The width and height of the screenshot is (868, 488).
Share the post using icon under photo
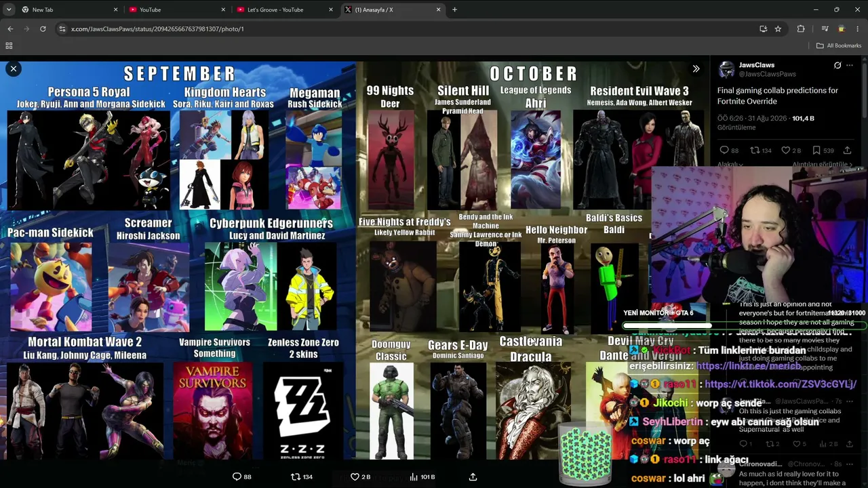(473, 476)
